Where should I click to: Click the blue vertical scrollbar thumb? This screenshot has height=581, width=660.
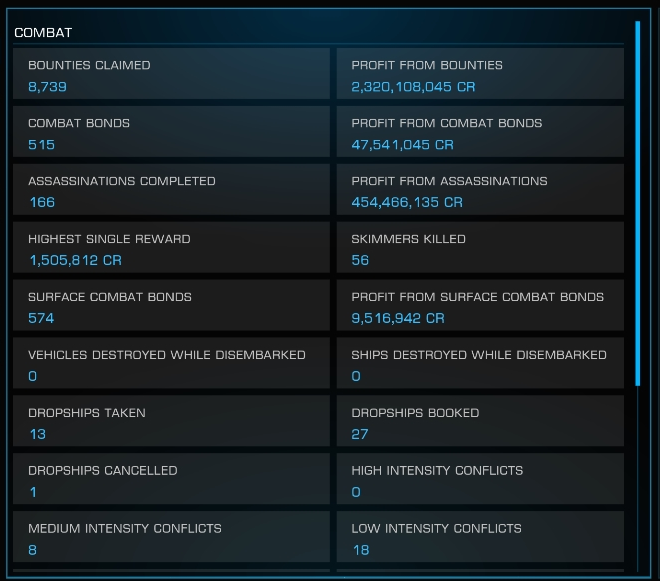click(638, 203)
